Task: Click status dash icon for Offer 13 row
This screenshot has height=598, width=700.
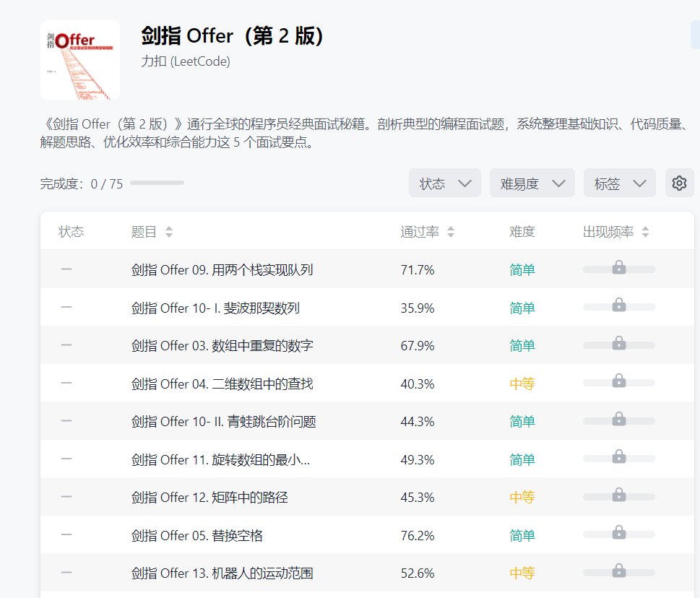Action: pos(66,573)
